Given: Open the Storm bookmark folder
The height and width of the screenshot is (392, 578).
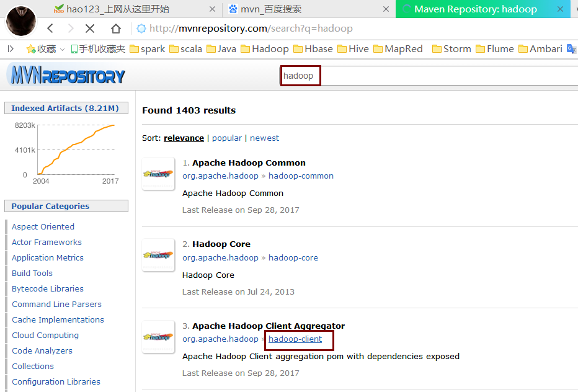Looking at the screenshot, I should click(x=451, y=48).
